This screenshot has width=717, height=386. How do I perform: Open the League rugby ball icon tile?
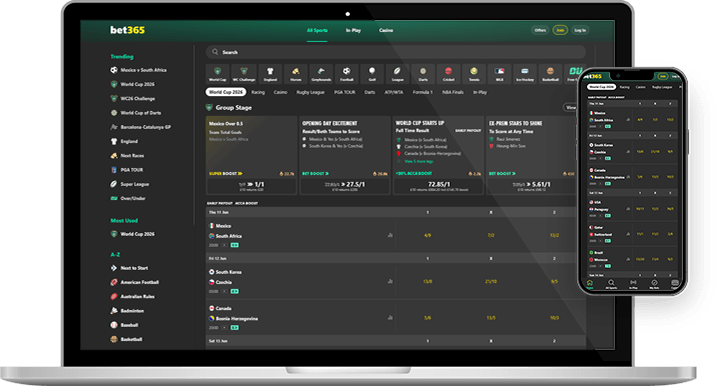pos(397,74)
